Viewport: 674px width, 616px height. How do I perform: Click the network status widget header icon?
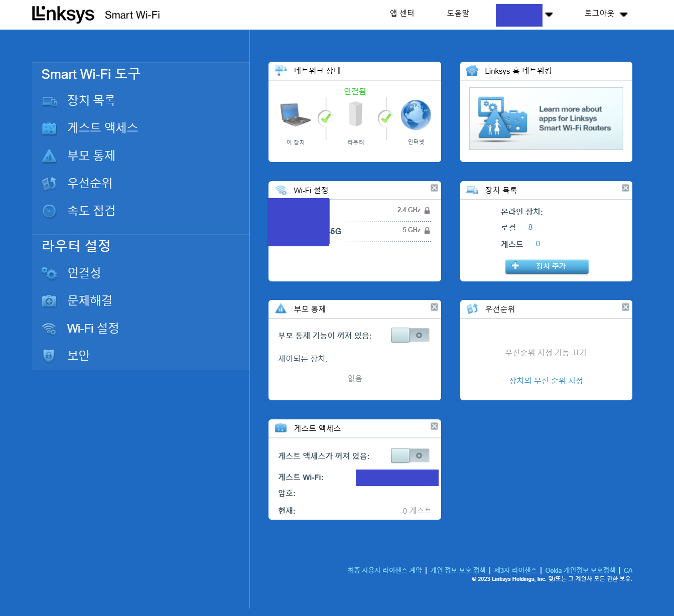click(x=281, y=71)
